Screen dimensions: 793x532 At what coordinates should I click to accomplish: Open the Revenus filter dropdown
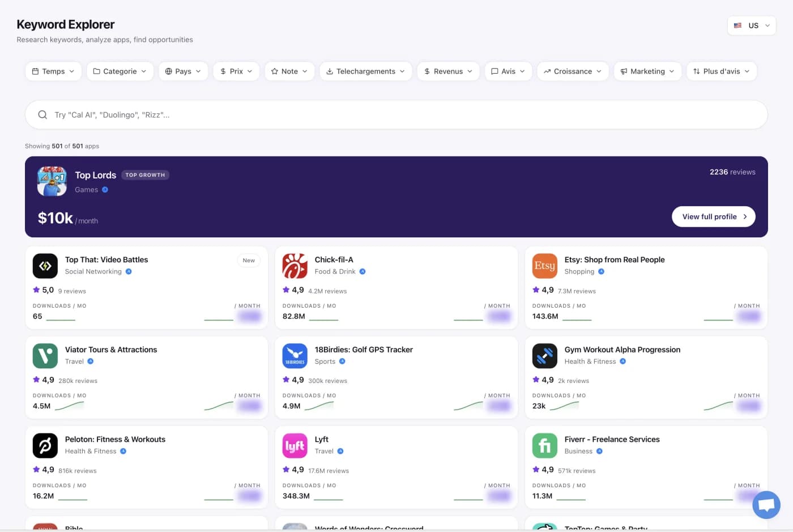(448, 71)
